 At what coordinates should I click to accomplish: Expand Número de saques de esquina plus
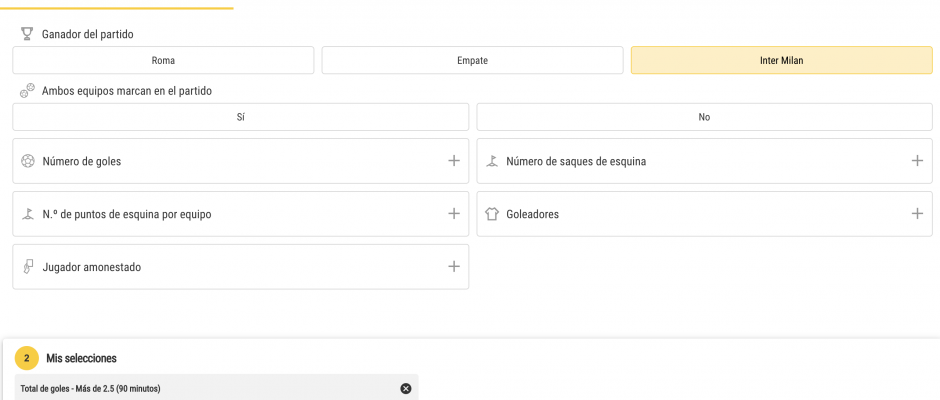coord(917,161)
